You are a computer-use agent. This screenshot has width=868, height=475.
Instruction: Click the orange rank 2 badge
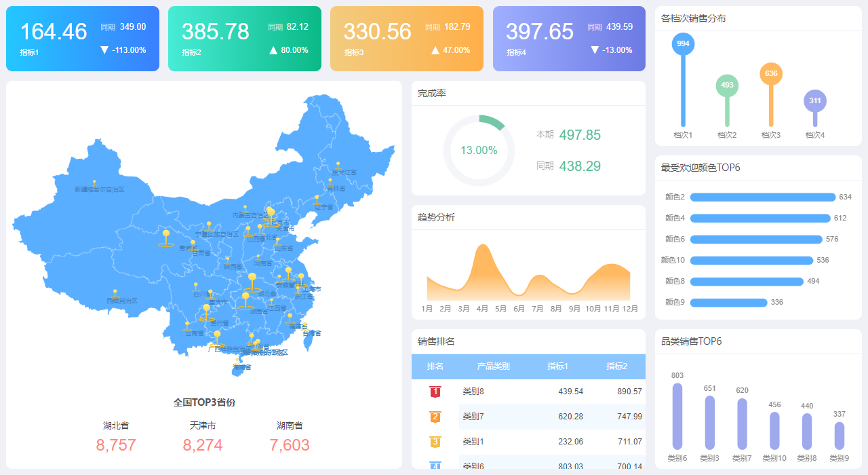[435, 417]
